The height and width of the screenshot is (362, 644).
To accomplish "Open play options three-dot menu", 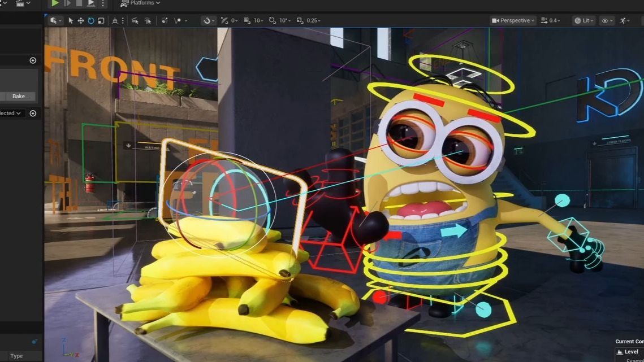I will point(103,3).
